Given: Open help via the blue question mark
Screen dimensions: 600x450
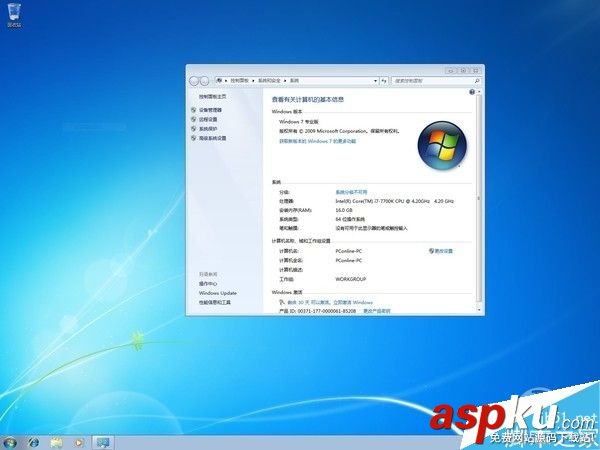Looking at the screenshot, I should [472, 92].
